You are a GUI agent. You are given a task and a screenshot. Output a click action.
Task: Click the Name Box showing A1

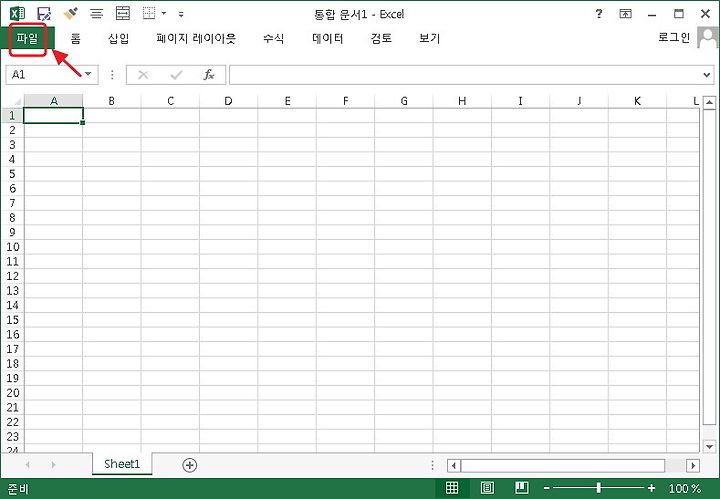[x=44, y=74]
